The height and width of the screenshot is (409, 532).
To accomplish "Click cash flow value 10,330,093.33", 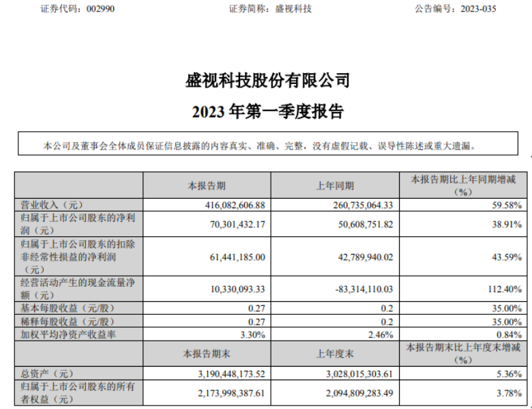I will [237, 289].
